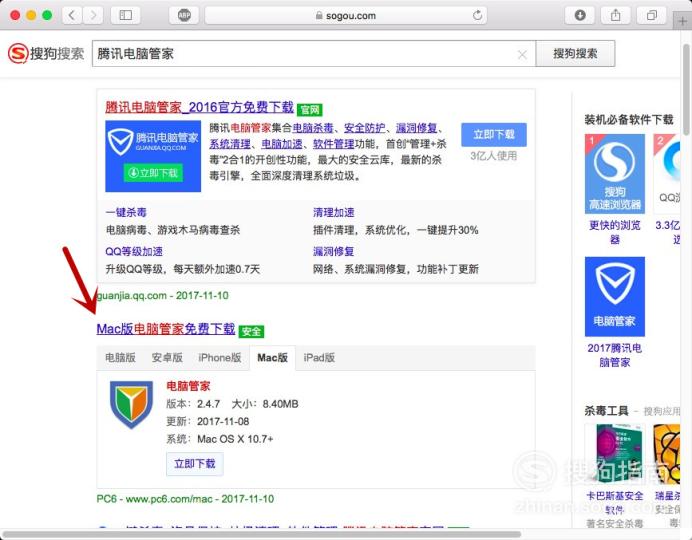Open the 漏洞修复 sublink above 网络、系统漏洞修复
692x540 pixels.
tap(334, 251)
